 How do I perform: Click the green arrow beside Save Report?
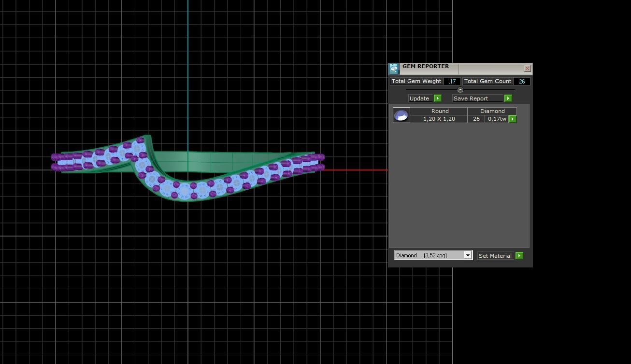(x=508, y=98)
